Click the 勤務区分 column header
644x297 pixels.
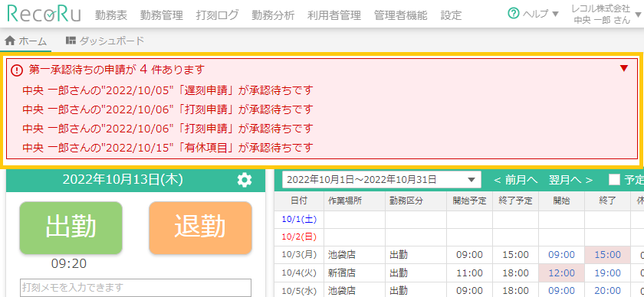(x=416, y=201)
